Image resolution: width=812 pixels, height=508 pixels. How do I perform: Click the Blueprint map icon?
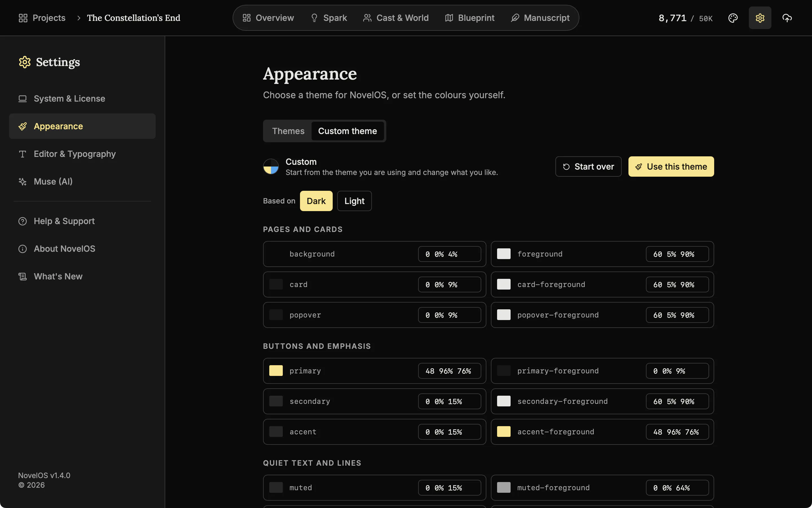point(449,18)
